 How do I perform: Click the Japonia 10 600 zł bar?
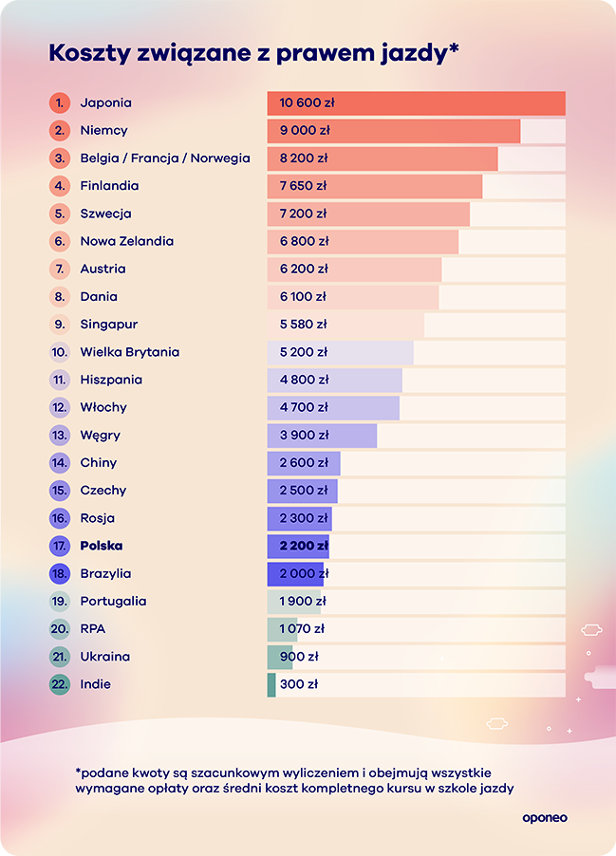tap(416, 102)
